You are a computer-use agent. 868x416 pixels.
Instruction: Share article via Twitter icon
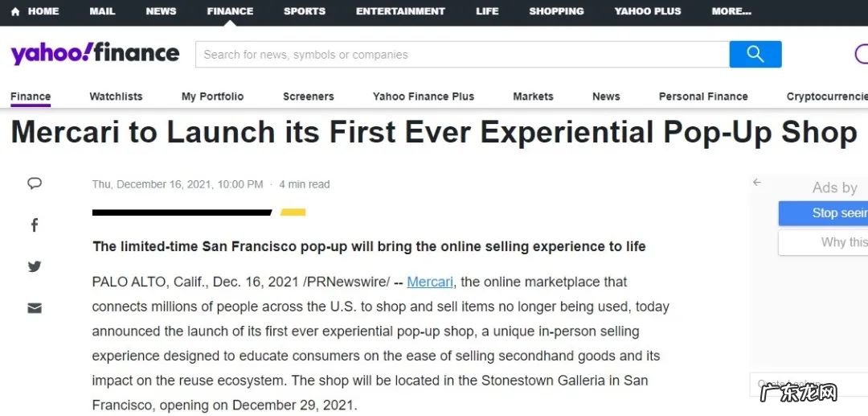tap(35, 266)
